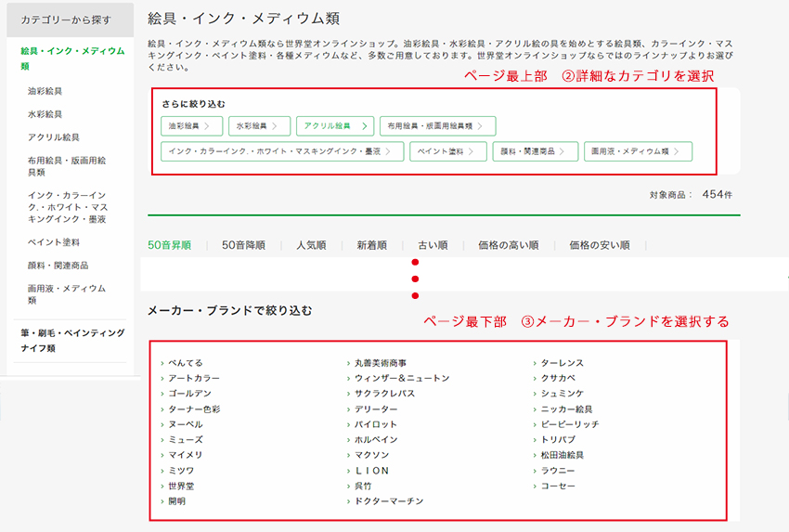
Task: Open the ミューズ brand link
Action: pyautogui.click(x=185, y=439)
